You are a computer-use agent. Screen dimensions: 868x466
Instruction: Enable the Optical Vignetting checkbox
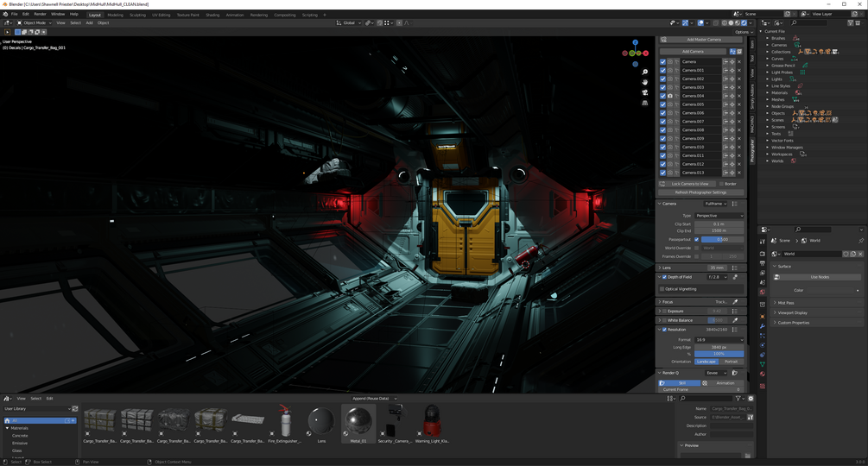click(662, 289)
